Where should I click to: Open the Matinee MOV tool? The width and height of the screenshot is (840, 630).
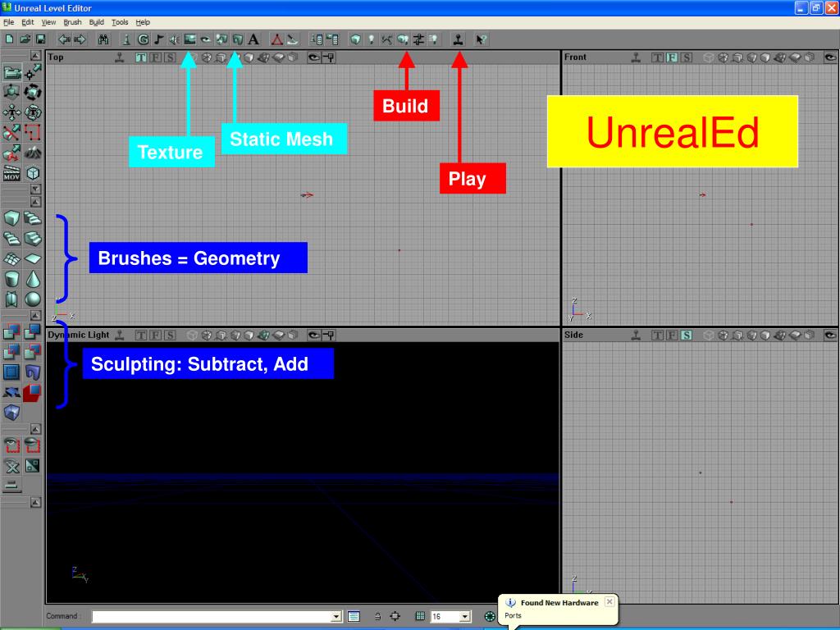point(11,174)
